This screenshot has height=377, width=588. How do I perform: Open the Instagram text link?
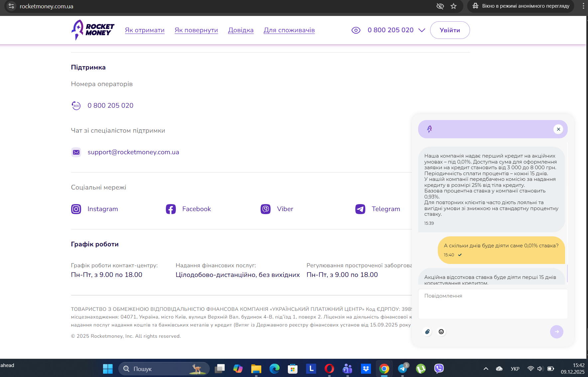click(x=103, y=209)
